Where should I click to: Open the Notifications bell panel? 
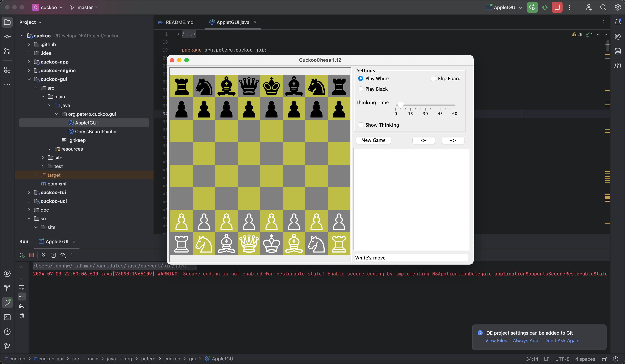click(x=617, y=22)
